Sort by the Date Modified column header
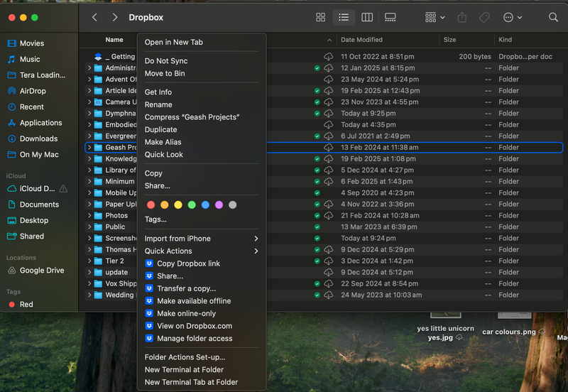This screenshot has height=392, width=568. coord(361,40)
